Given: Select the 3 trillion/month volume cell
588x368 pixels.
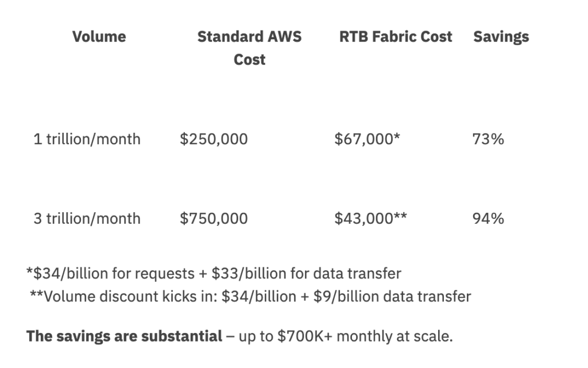Looking at the screenshot, I should (87, 218).
